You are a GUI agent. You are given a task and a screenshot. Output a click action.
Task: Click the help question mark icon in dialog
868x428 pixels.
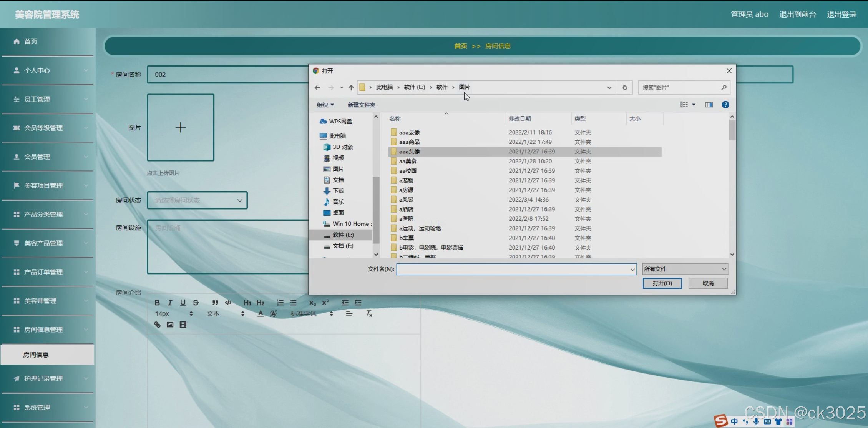tap(725, 105)
